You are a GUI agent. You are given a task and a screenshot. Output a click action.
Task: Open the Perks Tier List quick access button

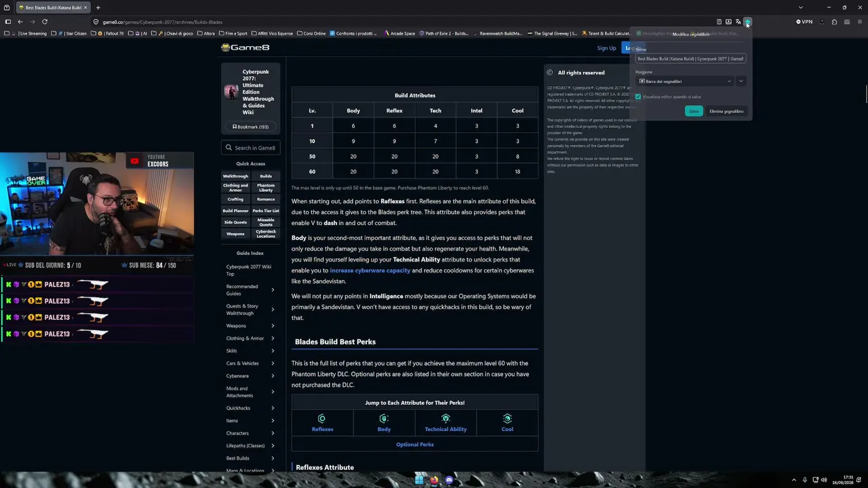coord(266,211)
